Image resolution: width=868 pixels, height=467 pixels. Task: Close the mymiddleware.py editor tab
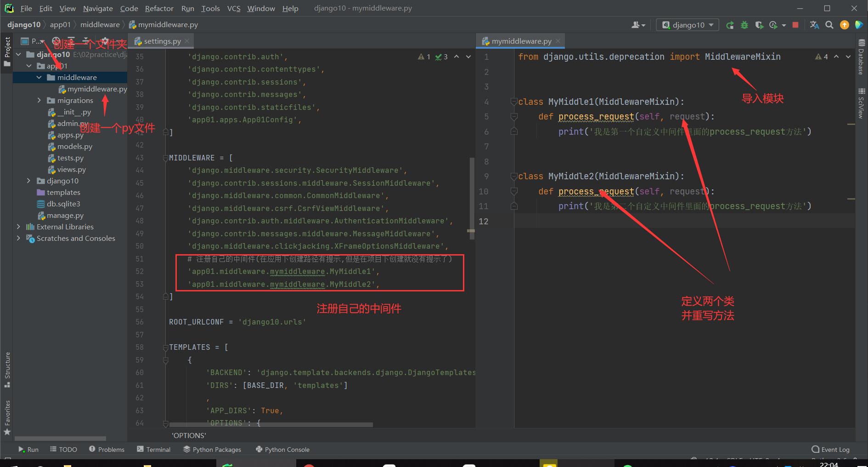[558, 41]
